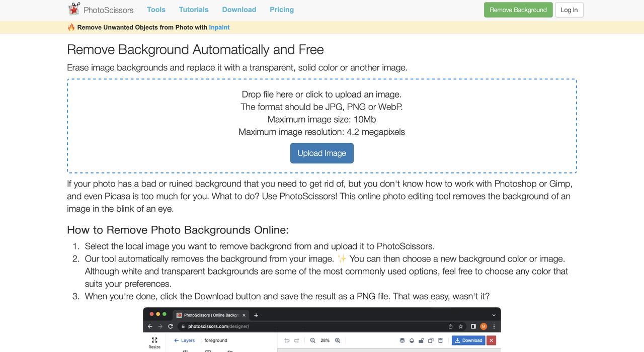Click the sparkles emoji in step 2
This screenshot has height=352, width=644.
click(x=342, y=258)
